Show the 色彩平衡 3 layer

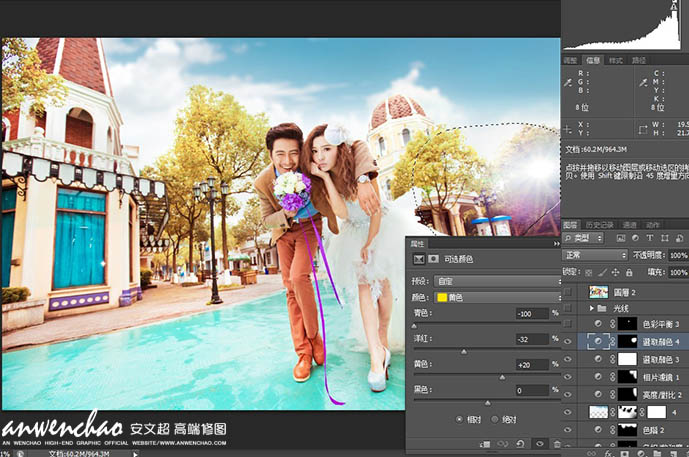(x=568, y=324)
